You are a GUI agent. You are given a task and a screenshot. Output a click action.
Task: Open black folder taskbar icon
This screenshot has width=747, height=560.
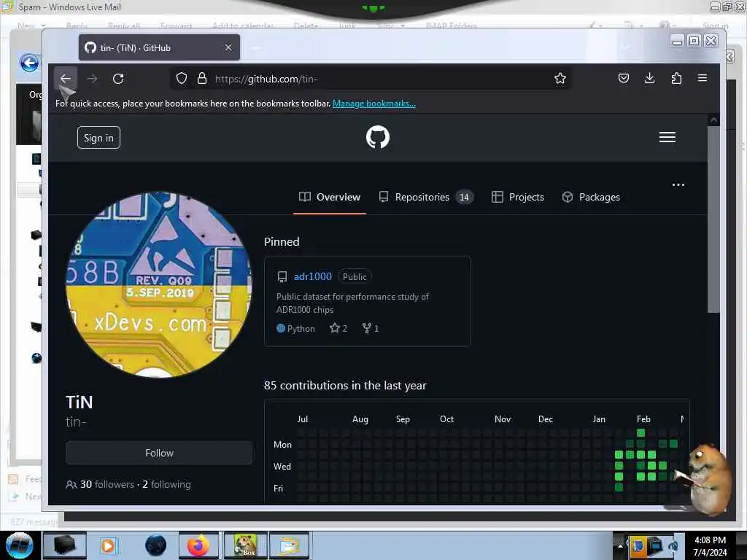[x=65, y=545]
